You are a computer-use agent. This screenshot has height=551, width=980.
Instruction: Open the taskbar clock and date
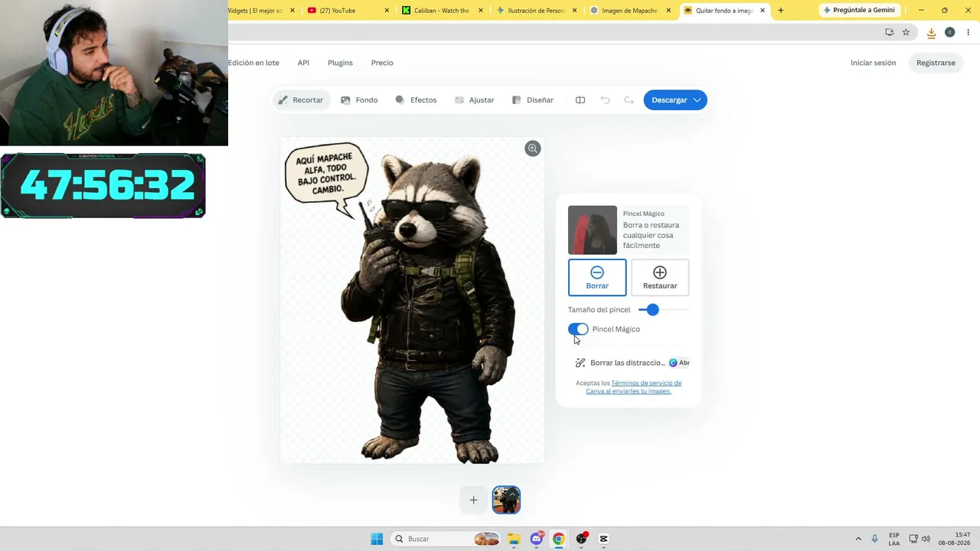955,539
